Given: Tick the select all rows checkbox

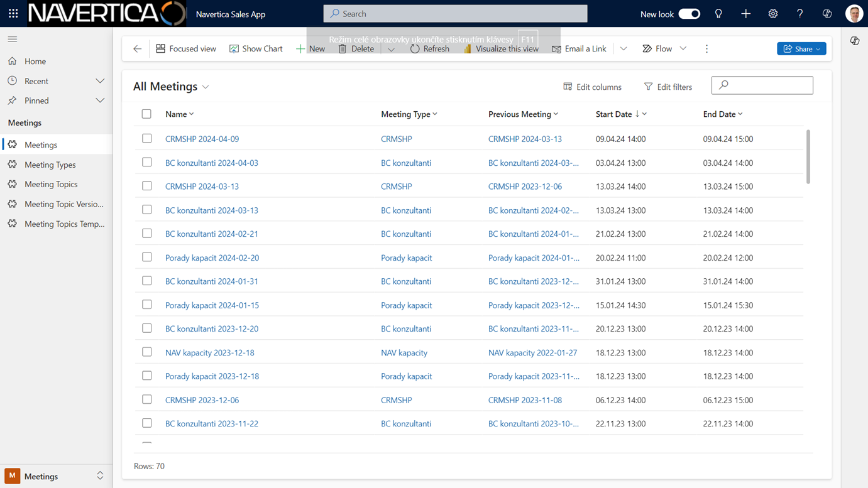Looking at the screenshot, I should (146, 114).
